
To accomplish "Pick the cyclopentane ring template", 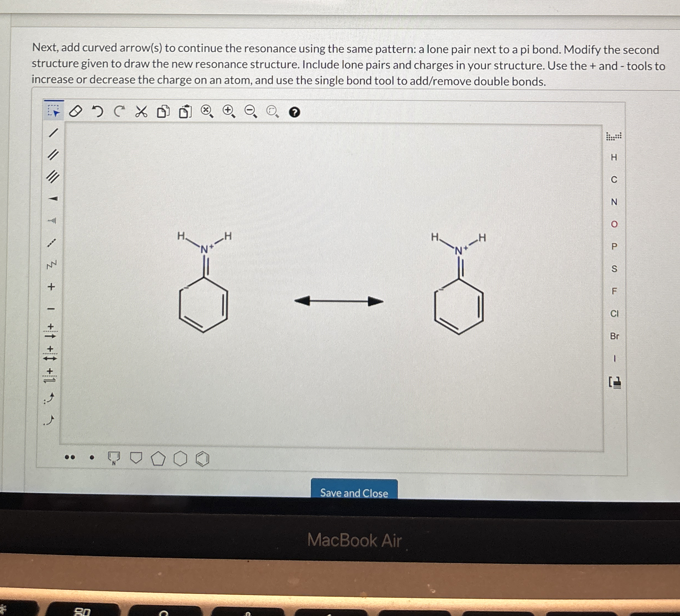I will [x=158, y=459].
